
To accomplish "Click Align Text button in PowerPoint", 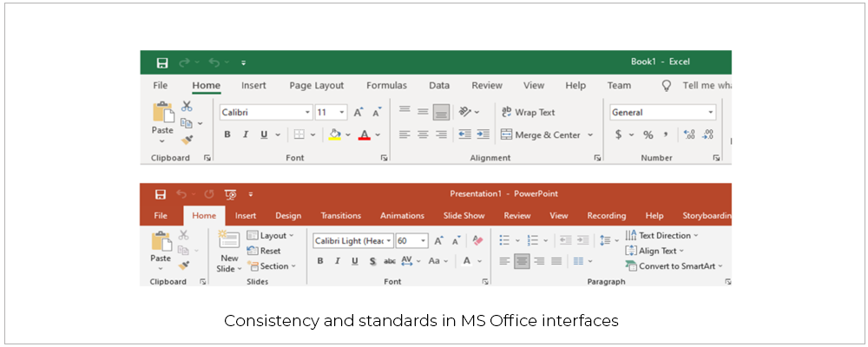I will [x=654, y=251].
